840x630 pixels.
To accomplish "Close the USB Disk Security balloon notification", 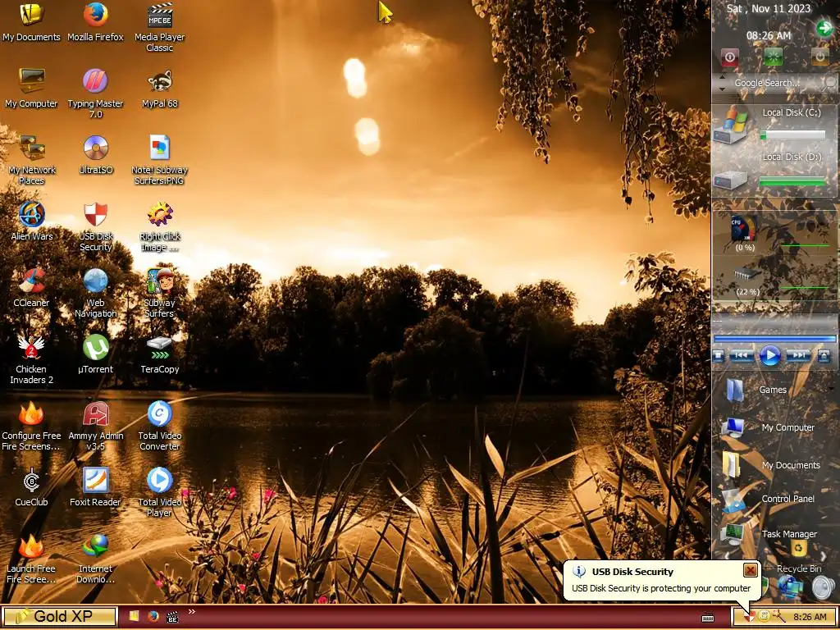I will (x=750, y=570).
